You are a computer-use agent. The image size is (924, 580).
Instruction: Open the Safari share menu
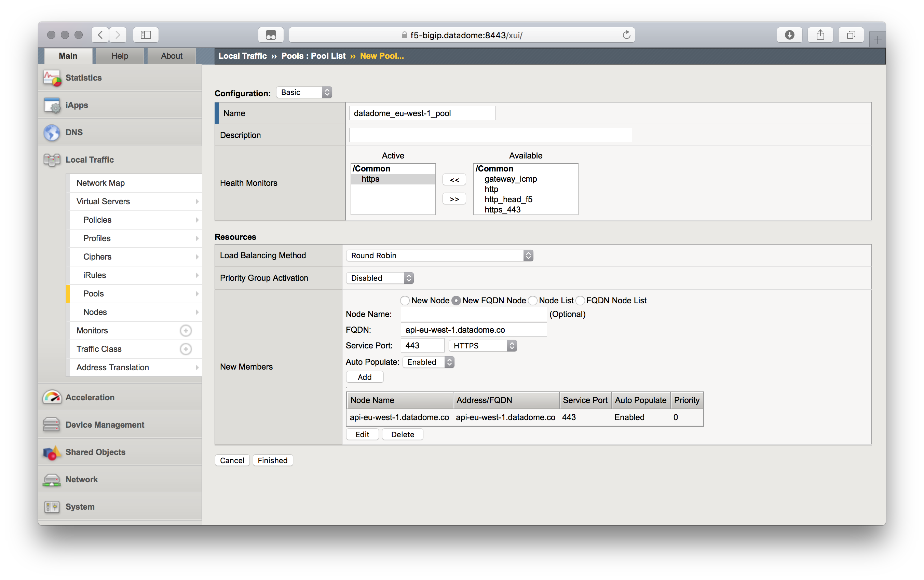(820, 35)
